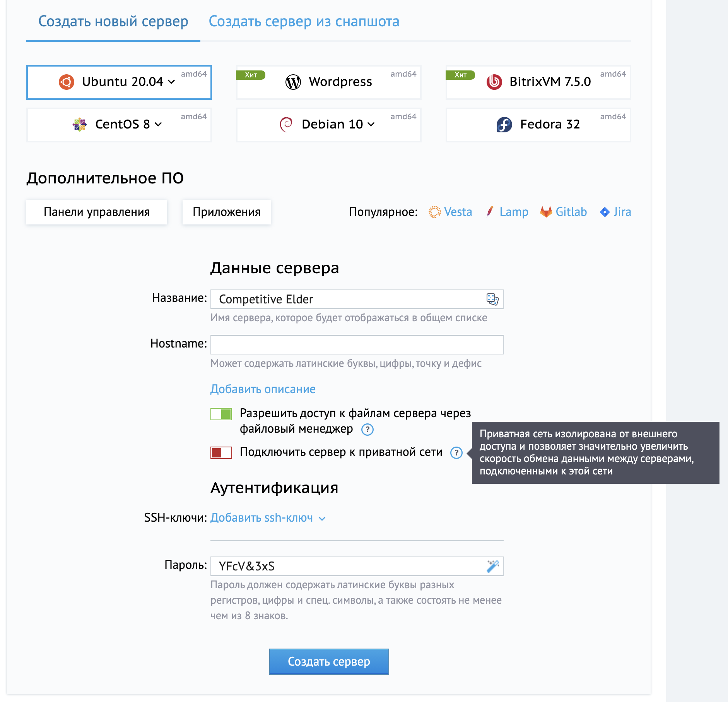
Task: Click the magic wand password generator icon
Action: (x=492, y=566)
